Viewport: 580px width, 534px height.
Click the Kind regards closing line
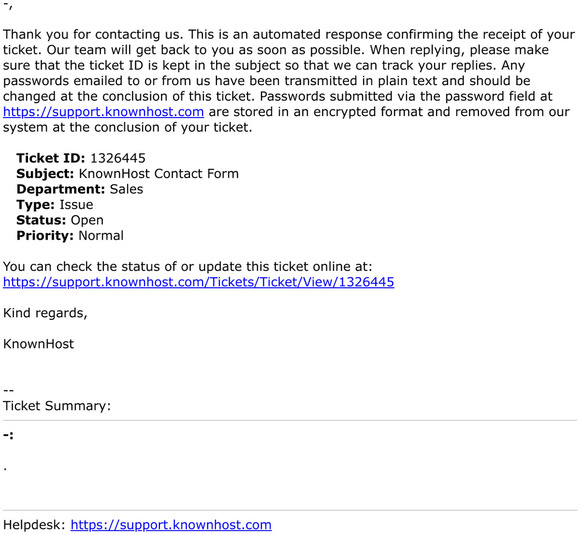click(45, 313)
